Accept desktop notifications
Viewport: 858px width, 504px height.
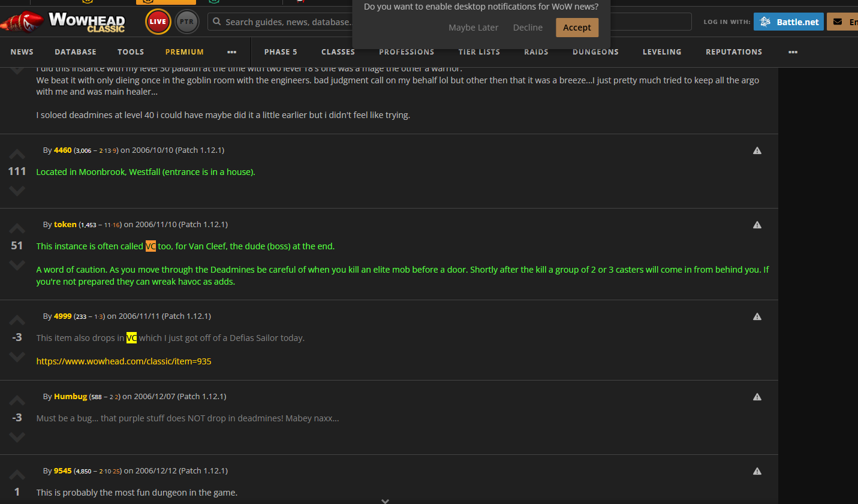pos(577,28)
